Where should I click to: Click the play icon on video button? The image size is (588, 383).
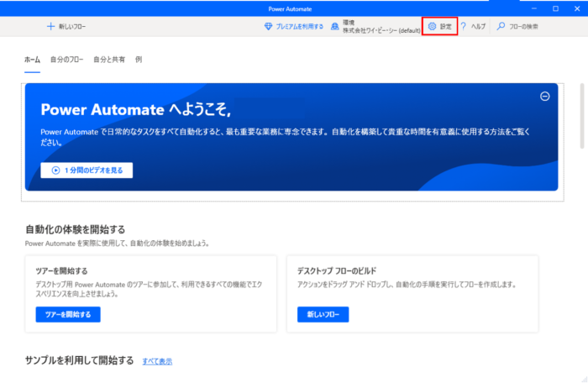point(55,171)
